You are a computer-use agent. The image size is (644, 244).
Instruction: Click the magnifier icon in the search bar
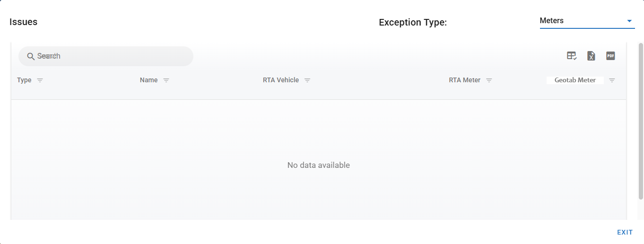[x=31, y=56]
